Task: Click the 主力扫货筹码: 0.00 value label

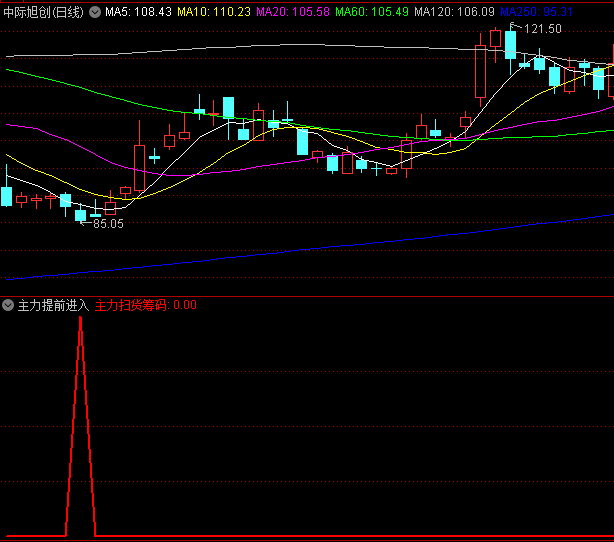Action: point(146,305)
